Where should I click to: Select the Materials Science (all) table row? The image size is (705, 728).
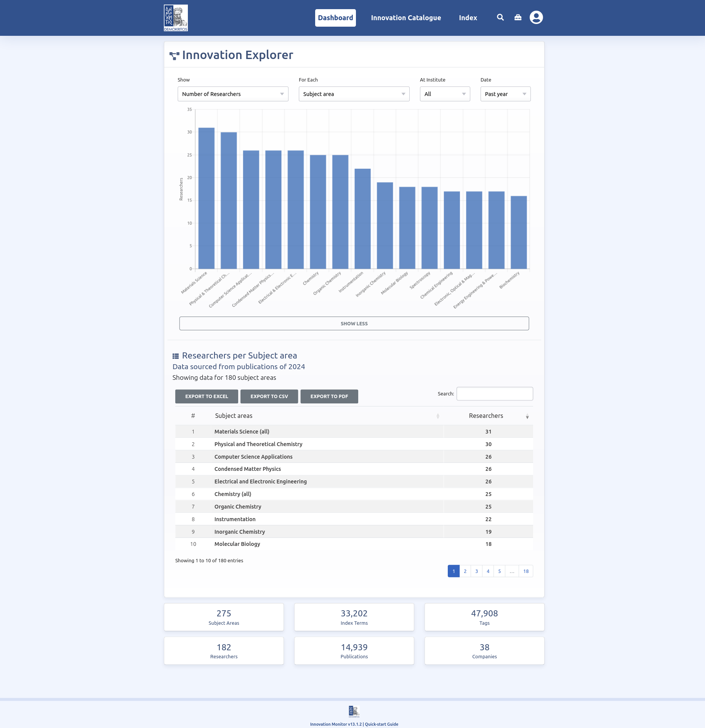(354, 432)
